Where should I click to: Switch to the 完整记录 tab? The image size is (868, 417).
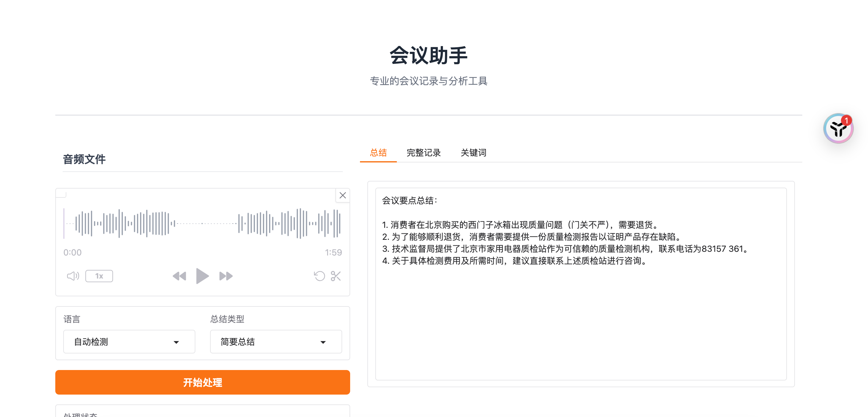[423, 153]
